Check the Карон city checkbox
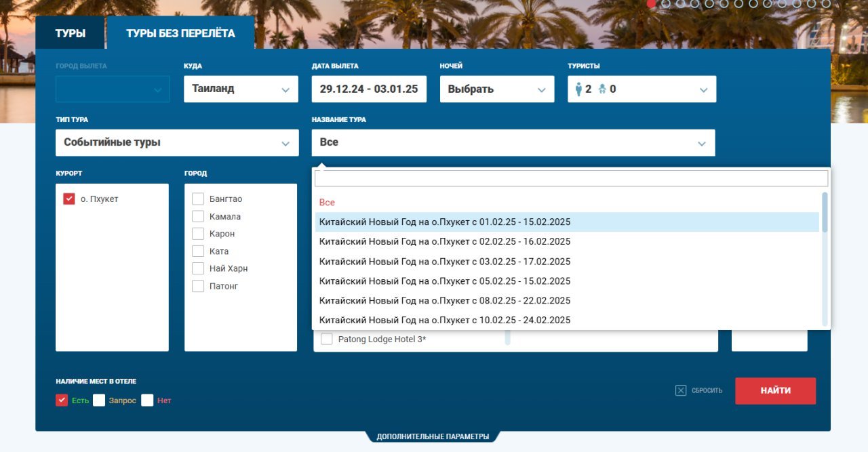This screenshot has width=868, height=452. tap(198, 234)
